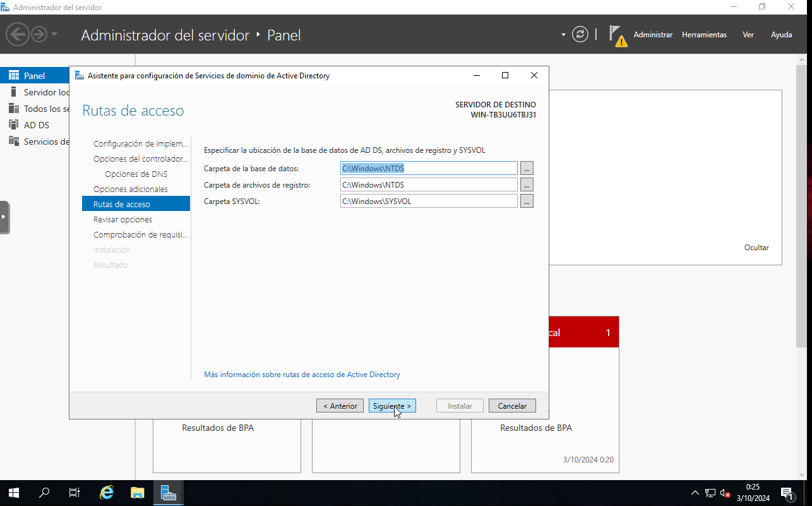Browse for the database folder
The height and width of the screenshot is (506, 812).
(x=527, y=169)
